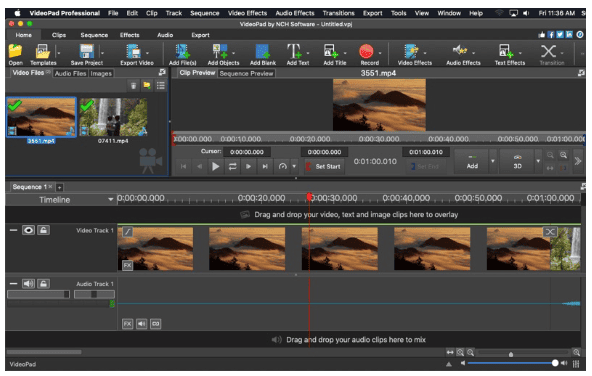Switch to the Clips ribbon tab

click(59, 35)
